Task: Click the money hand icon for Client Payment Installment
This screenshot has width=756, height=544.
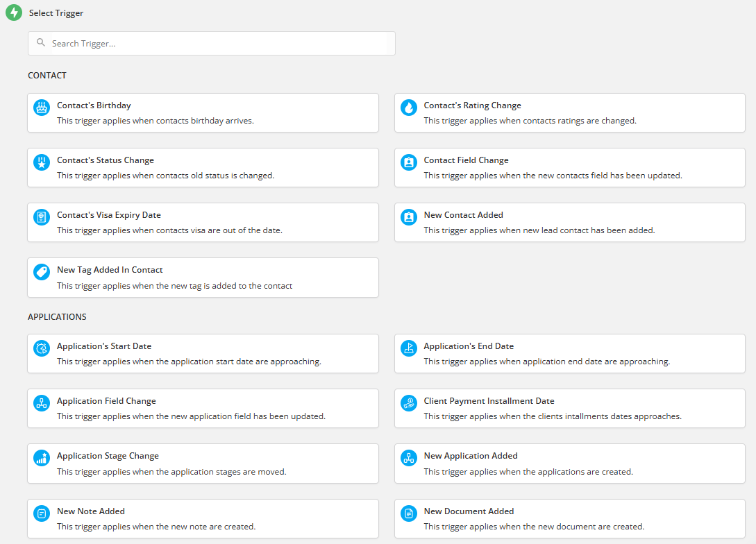Action: pos(409,403)
